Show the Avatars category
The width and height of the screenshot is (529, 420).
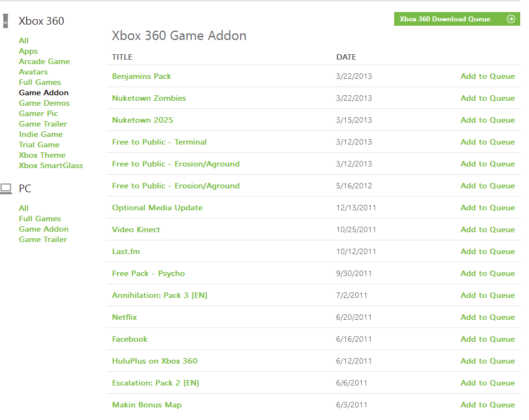click(x=33, y=72)
